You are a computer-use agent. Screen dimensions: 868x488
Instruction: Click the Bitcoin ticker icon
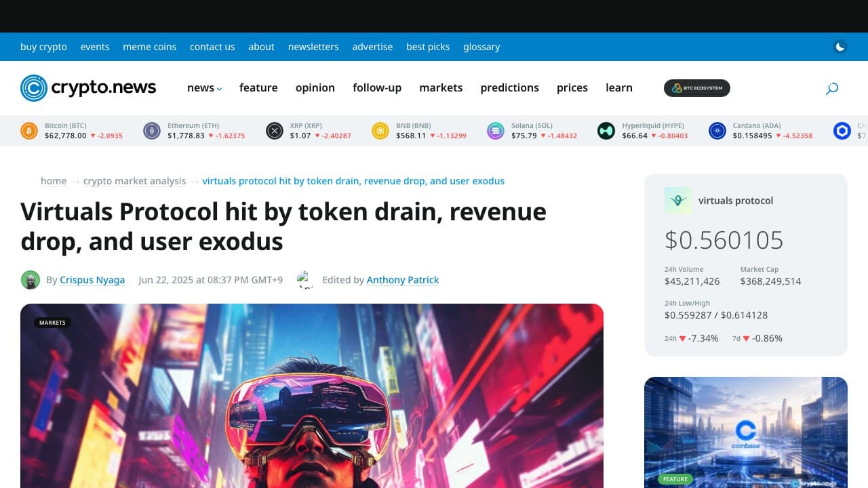[29, 131]
